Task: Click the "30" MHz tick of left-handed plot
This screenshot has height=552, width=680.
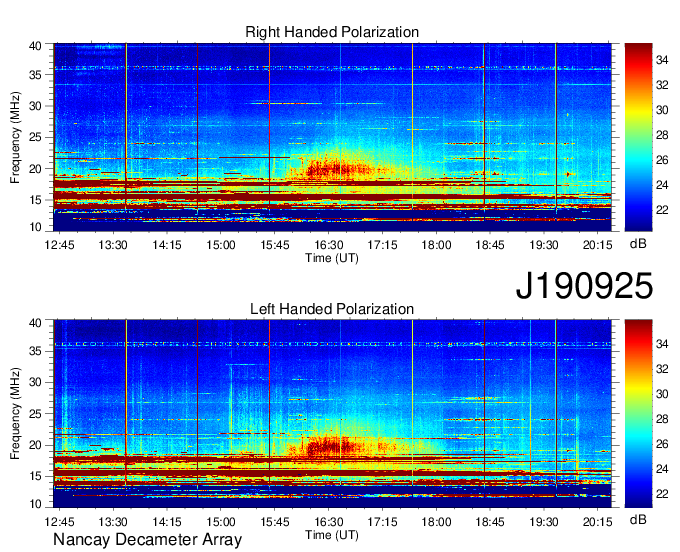Action: [x=36, y=382]
